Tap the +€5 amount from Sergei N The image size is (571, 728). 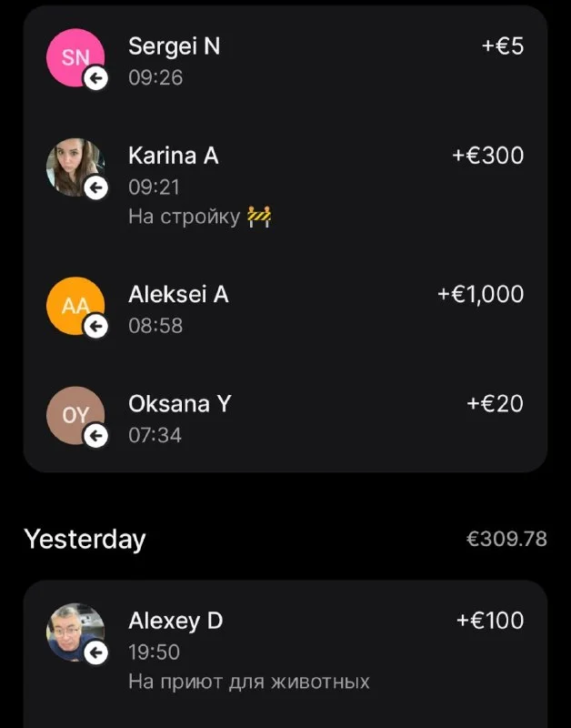pyautogui.click(x=503, y=46)
